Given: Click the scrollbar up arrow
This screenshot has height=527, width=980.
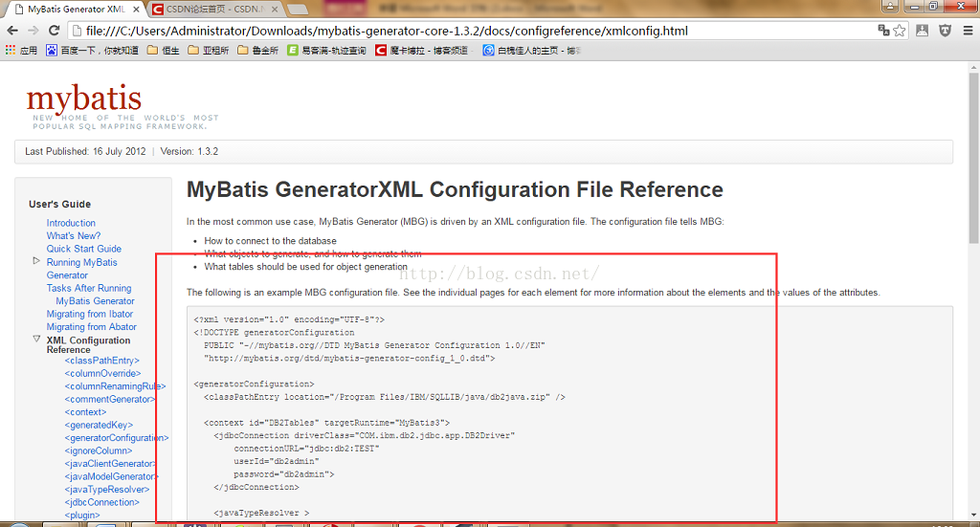Looking at the screenshot, I should click(973, 67).
